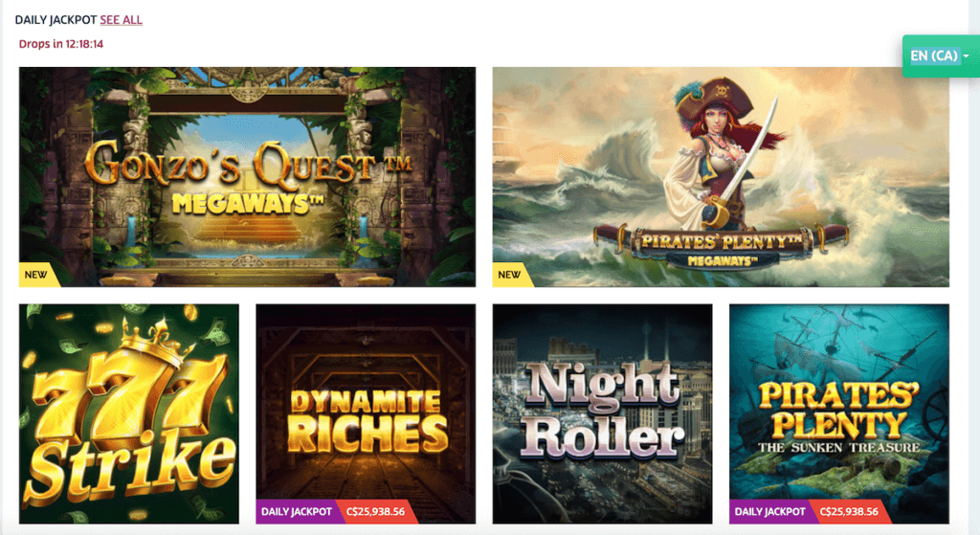The image size is (980, 535).
Task: Click Daily Jackpot badge on Pirates' Plenty
Action: (x=770, y=511)
